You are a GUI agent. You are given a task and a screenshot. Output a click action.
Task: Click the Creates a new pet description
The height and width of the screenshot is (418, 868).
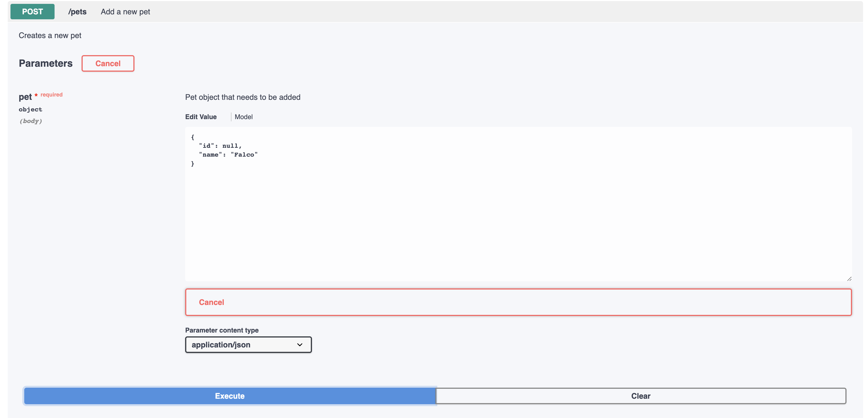[50, 35]
